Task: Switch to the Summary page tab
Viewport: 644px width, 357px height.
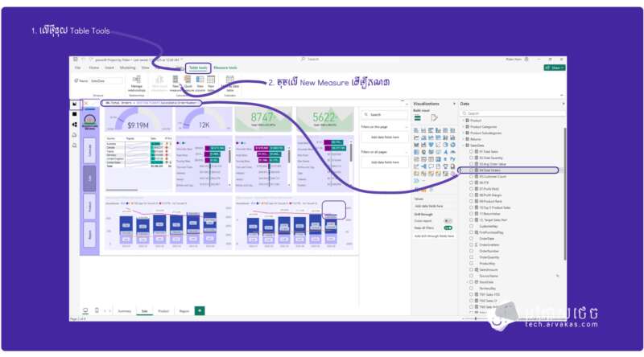Action: coord(125,310)
